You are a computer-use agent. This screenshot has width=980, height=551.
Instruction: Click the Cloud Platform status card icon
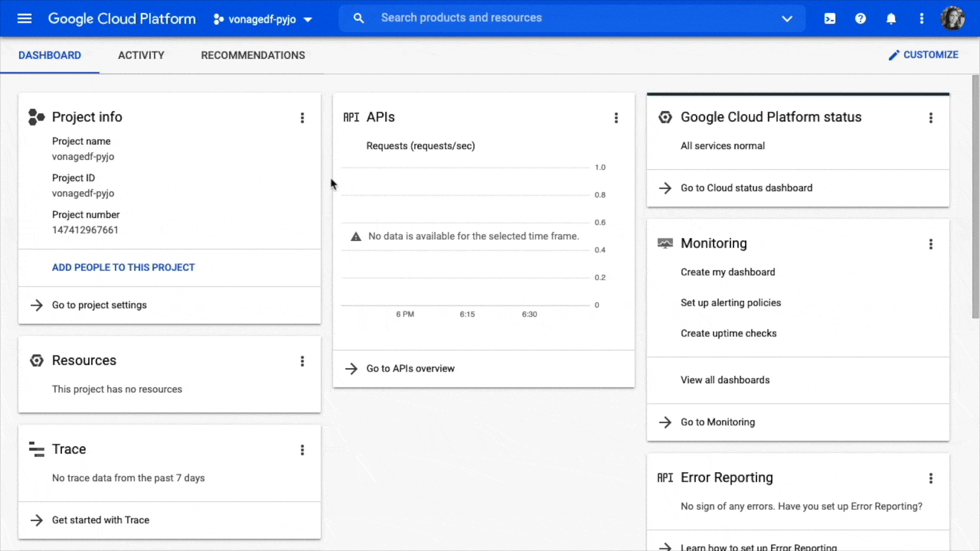point(665,117)
